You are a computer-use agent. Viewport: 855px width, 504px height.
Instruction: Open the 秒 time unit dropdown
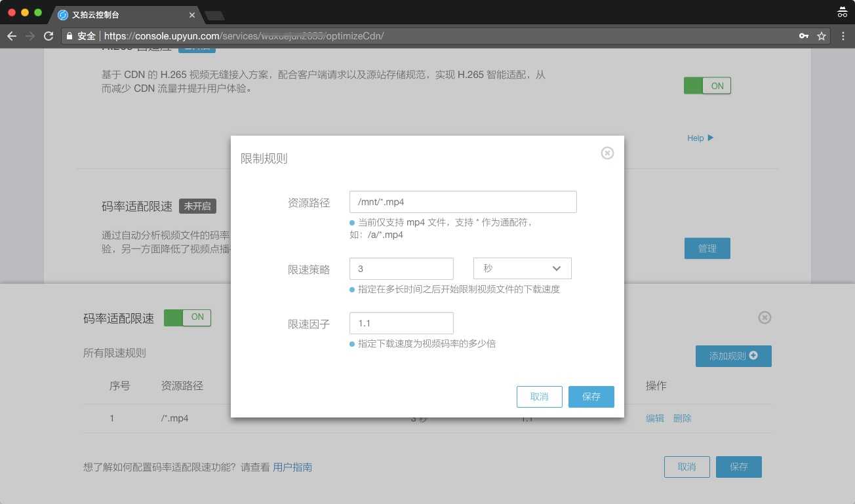pyautogui.click(x=522, y=269)
